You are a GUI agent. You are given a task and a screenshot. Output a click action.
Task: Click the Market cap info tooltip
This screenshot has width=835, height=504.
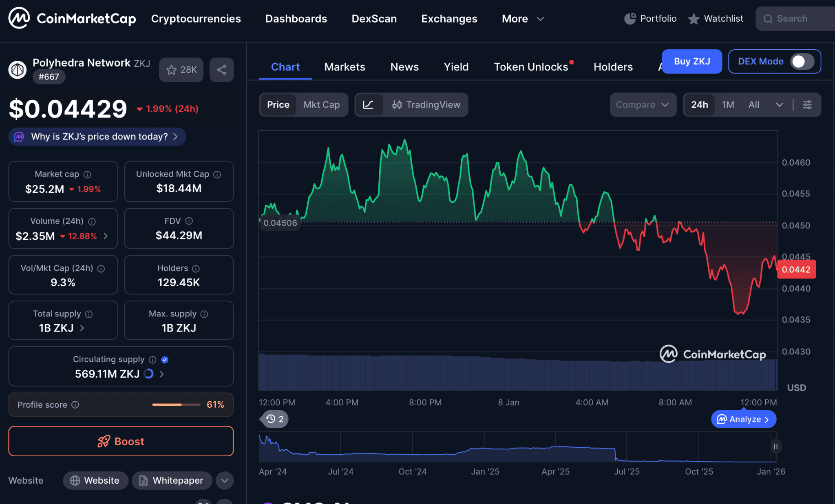click(x=88, y=174)
